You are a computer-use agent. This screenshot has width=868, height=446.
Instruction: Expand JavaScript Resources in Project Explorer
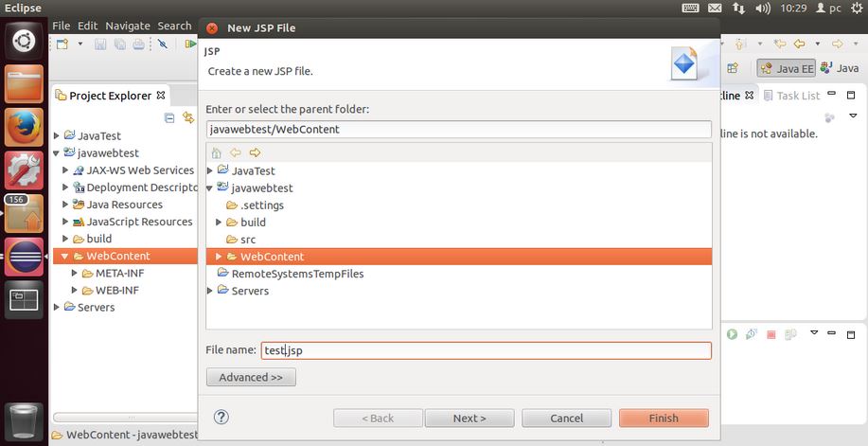click(65, 222)
